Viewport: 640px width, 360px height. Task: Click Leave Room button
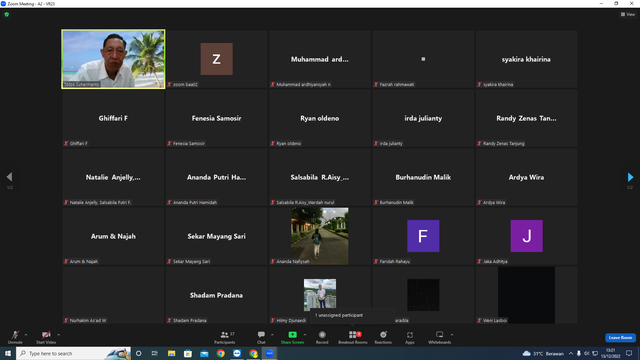pyautogui.click(x=620, y=338)
